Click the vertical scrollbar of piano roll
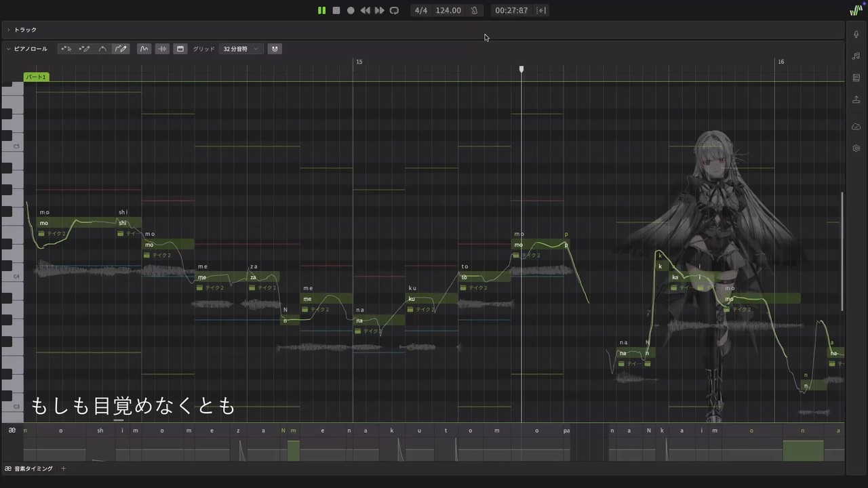The width and height of the screenshot is (868, 488). [x=842, y=251]
